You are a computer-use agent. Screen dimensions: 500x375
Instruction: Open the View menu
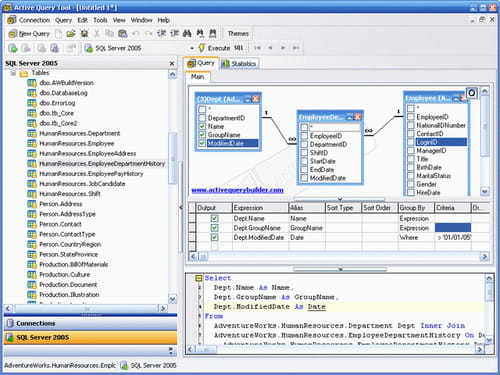coord(119,20)
